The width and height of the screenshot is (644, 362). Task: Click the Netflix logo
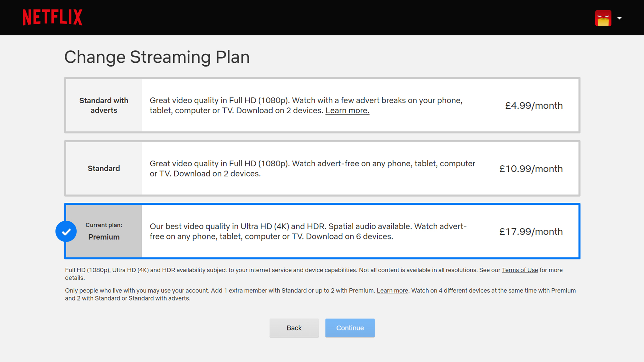pyautogui.click(x=52, y=17)
